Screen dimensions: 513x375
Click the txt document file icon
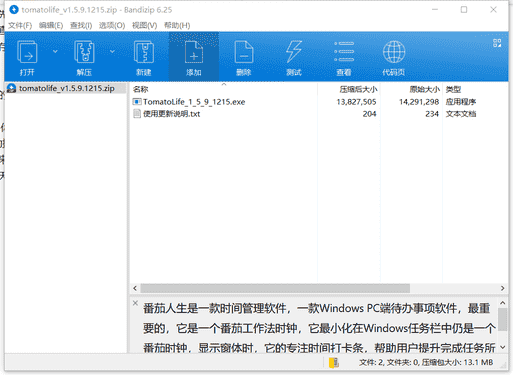tap(137, 114)
